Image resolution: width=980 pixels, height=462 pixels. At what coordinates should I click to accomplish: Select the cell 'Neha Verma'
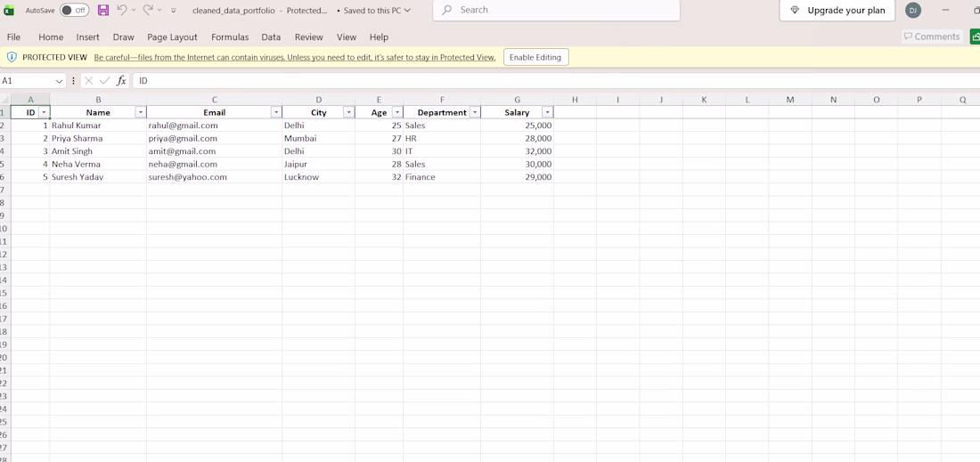click(x=98, y=164)
